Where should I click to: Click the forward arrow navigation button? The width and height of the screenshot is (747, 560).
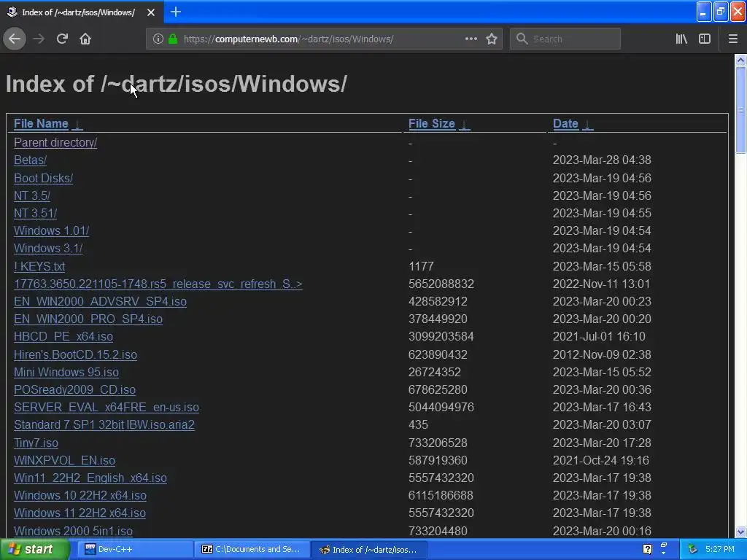[x=39, y=39]
